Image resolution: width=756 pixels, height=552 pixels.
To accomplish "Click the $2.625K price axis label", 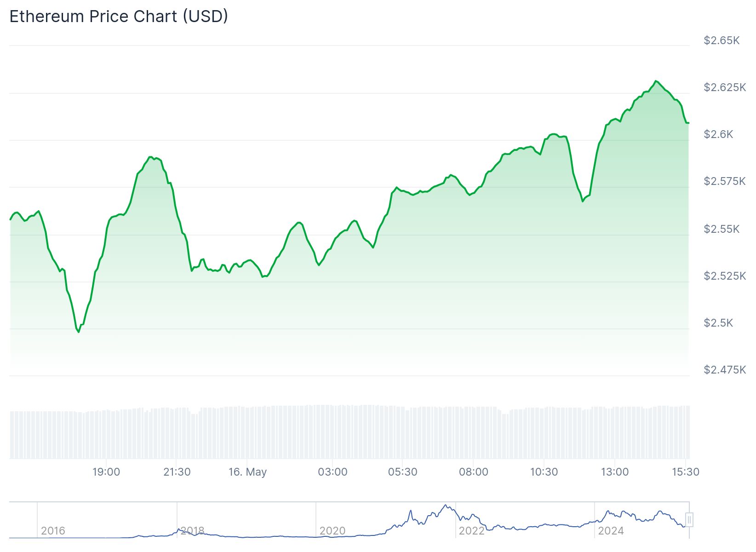I will [x=725, y=87].
